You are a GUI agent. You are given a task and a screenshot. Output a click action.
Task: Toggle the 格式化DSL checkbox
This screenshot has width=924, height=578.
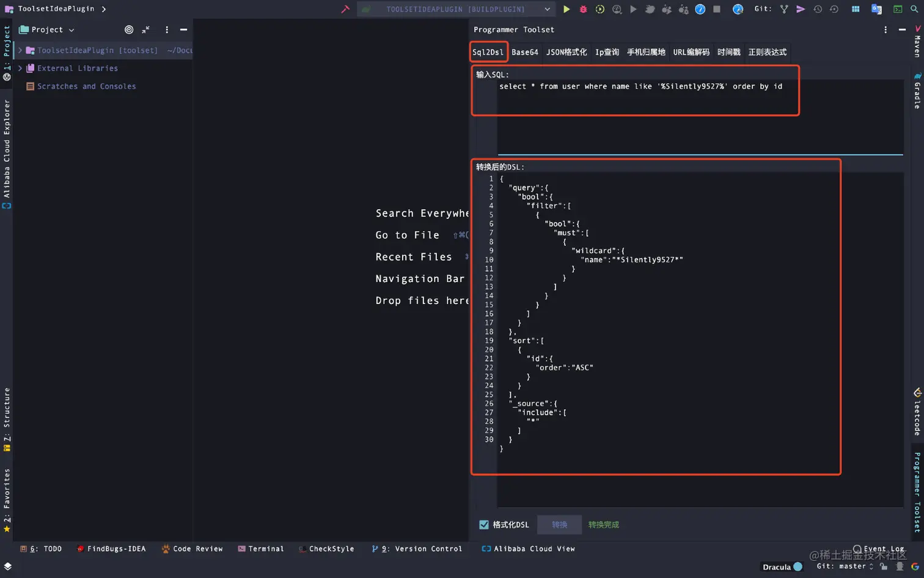484,525
